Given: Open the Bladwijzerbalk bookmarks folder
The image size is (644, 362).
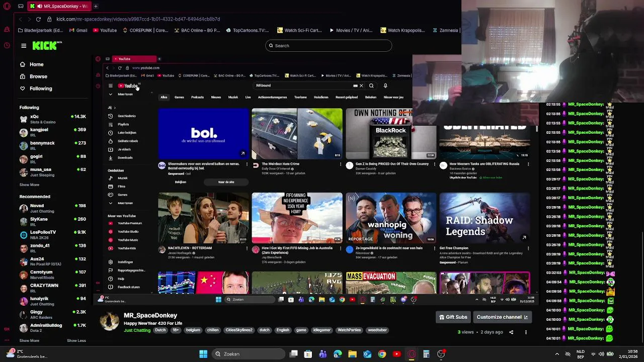Looking at the screenshot, I should point(40,30).
